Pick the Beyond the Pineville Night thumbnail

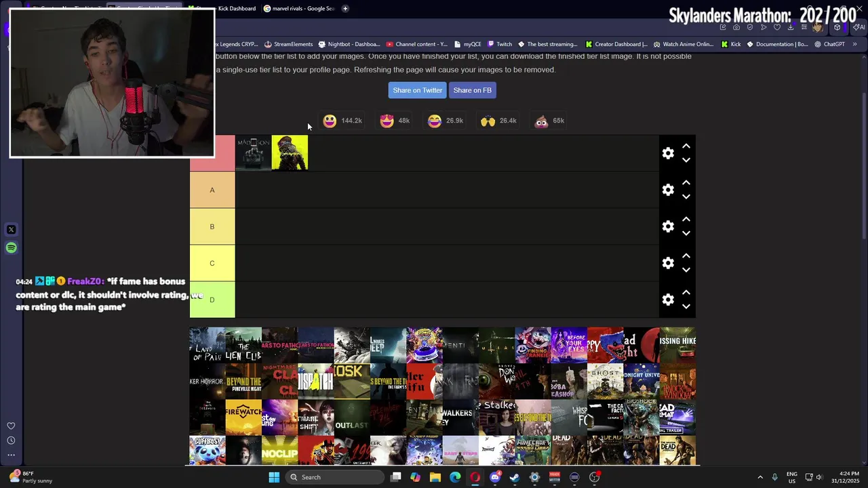click(x=243, y=381)
